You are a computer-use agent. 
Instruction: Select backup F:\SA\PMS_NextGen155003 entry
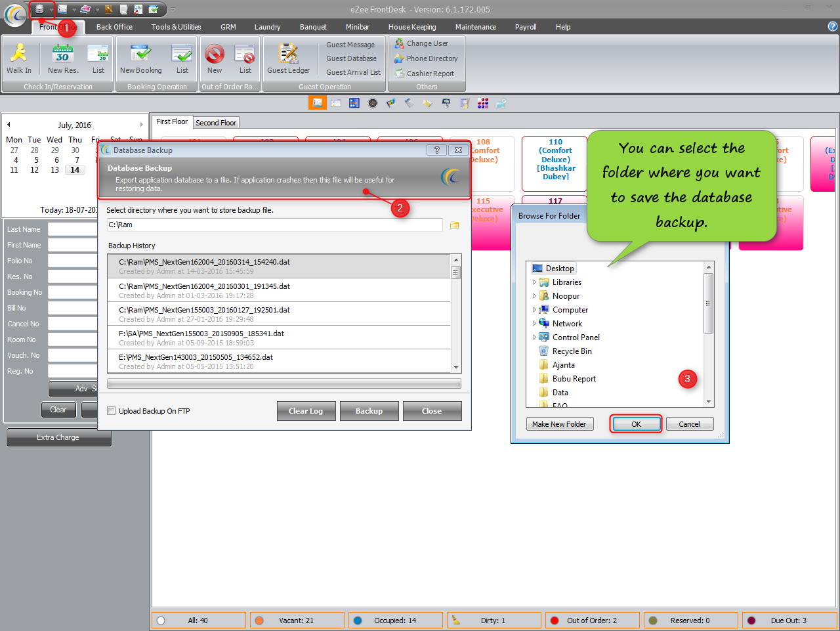click(279, 337)
